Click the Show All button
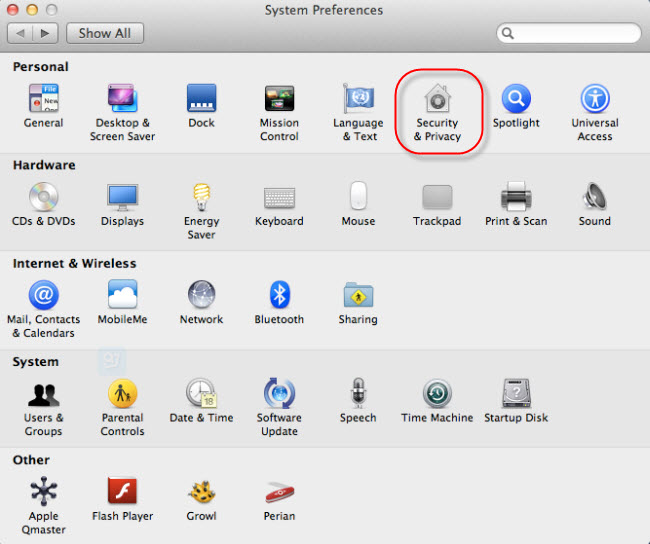Screen dimensions: 650x544 (x=105, y=33)
